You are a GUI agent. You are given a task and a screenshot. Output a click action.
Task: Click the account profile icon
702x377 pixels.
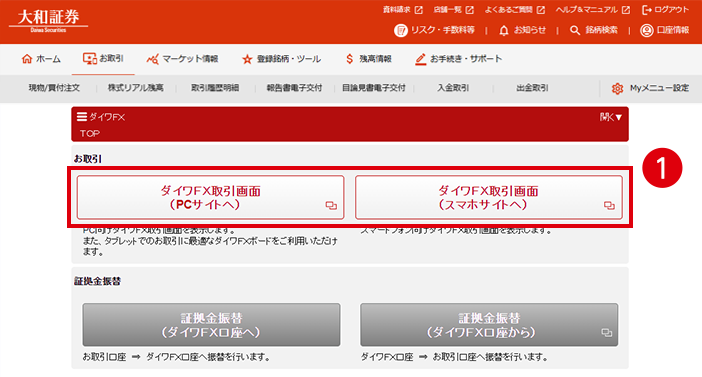(646, 30)
